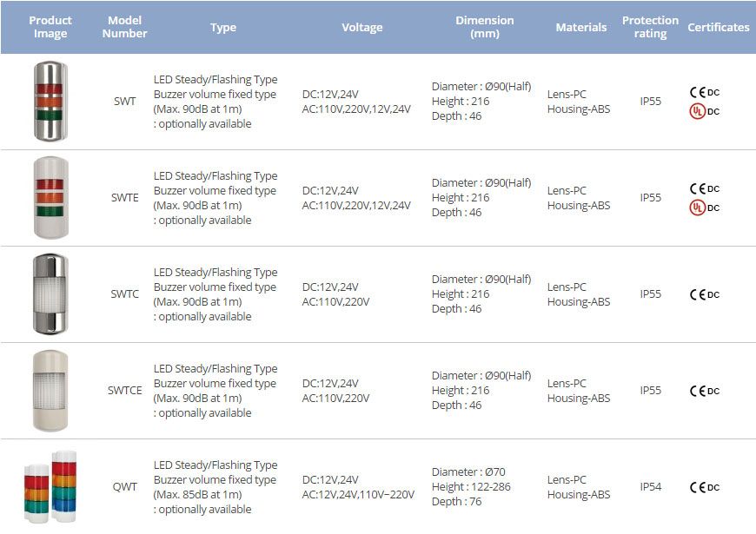756x534 pixels.
Task: Select the SWTC model number
Action: (x=124, y=294)
